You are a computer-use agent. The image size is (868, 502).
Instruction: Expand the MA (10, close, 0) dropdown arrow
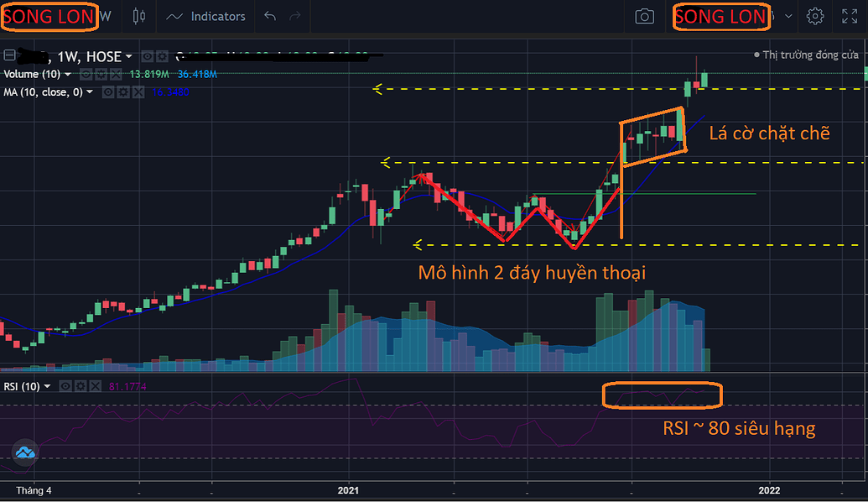(x=90, y=92)
